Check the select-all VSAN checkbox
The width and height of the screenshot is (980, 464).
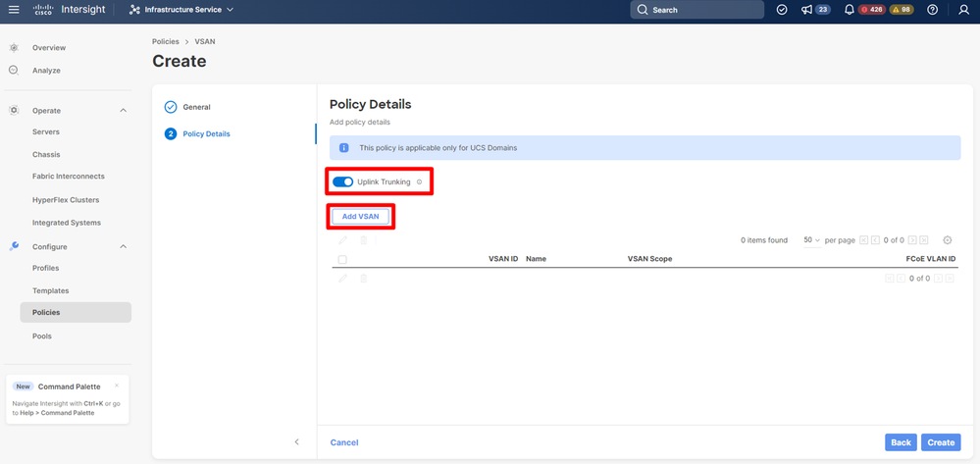[342, 259]
